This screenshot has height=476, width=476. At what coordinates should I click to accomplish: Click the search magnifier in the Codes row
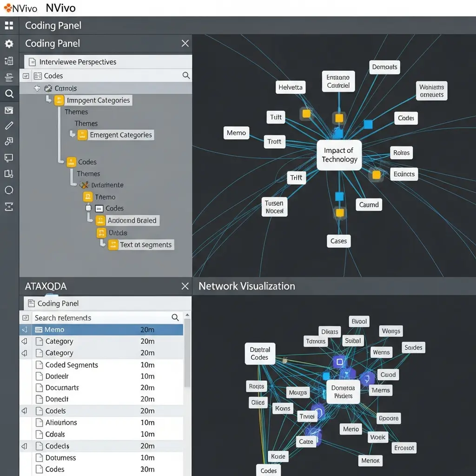click(x=186, y=75)
